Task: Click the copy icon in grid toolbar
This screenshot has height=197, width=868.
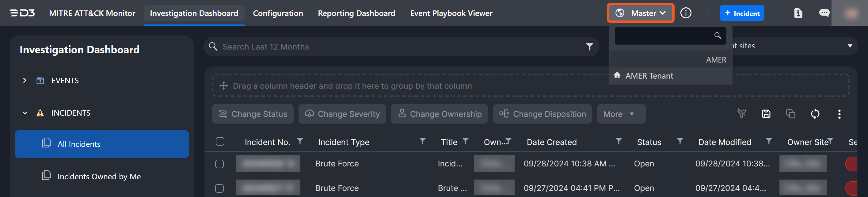Action: point(790,114)
